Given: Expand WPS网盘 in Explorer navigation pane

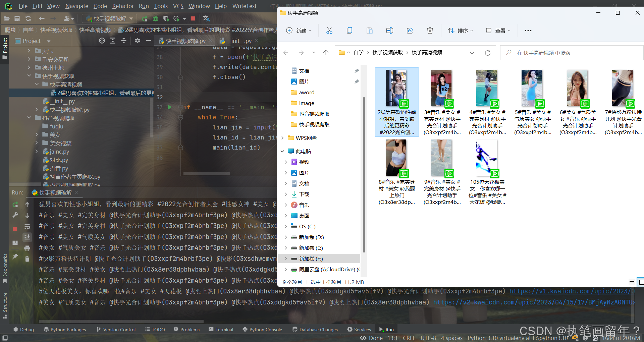Looking at the screenshot, I should (x=282, y=138).
